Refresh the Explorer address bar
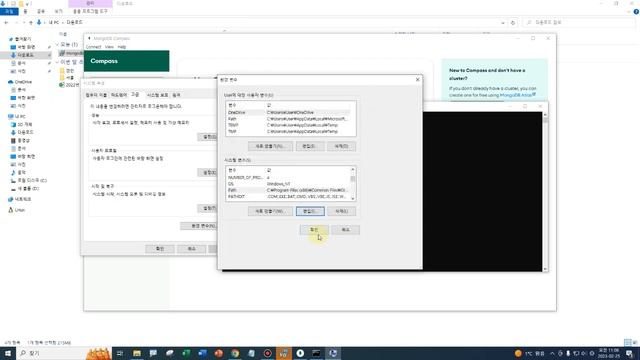Screen dimensions: 640x360 tap(513, 23)
